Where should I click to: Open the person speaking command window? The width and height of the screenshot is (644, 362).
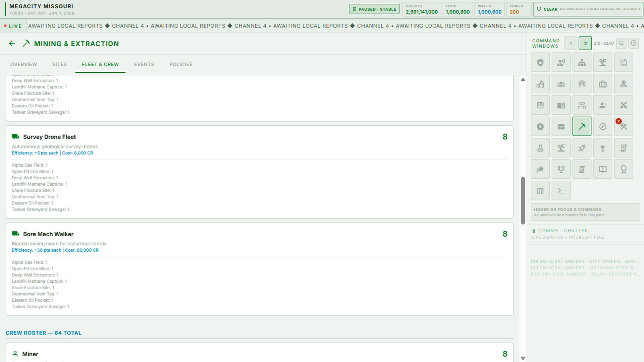(x=561, y=62)
